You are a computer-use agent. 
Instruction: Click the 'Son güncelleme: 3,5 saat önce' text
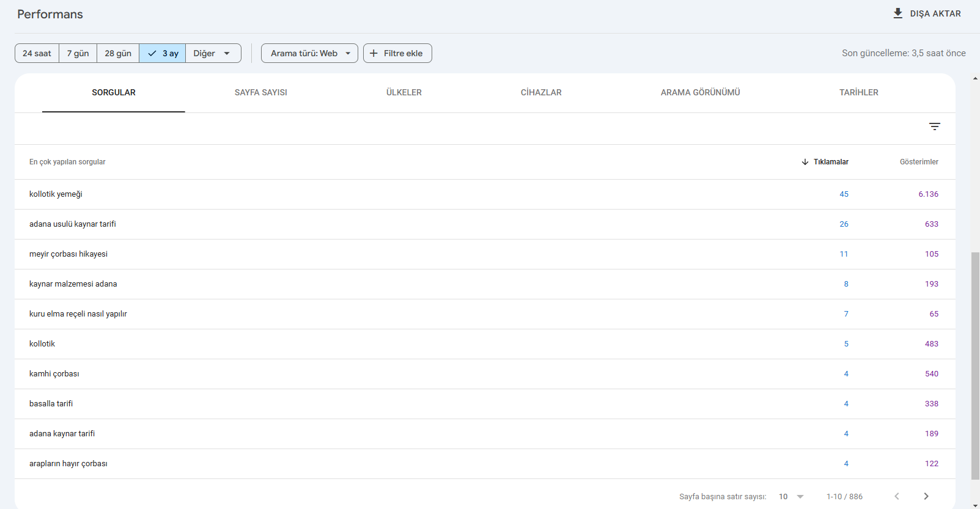(x=904, y=53)
